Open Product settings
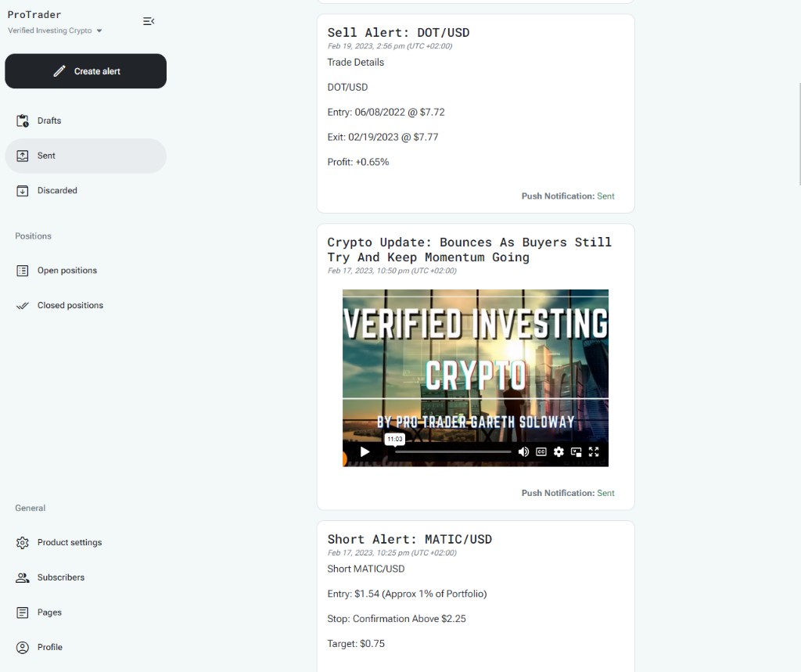The image size is (801, 672). click(x=86, y=542)
